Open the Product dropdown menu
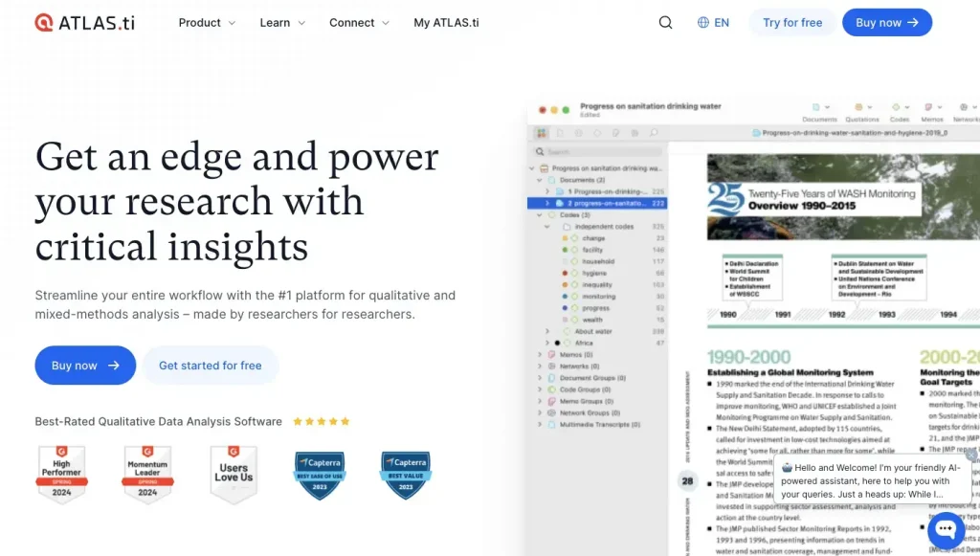Viewport: 980px width, 556px height. [x=207, y=23]
